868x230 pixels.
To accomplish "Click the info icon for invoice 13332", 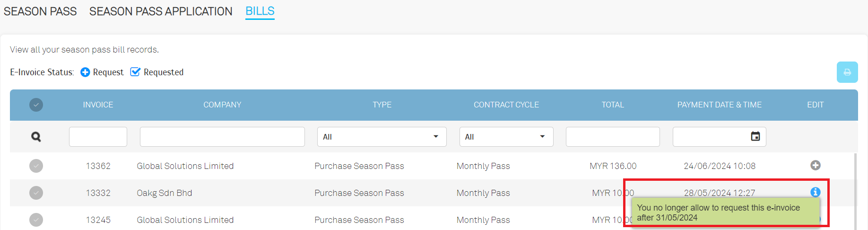I will click(x=815, y=192).
